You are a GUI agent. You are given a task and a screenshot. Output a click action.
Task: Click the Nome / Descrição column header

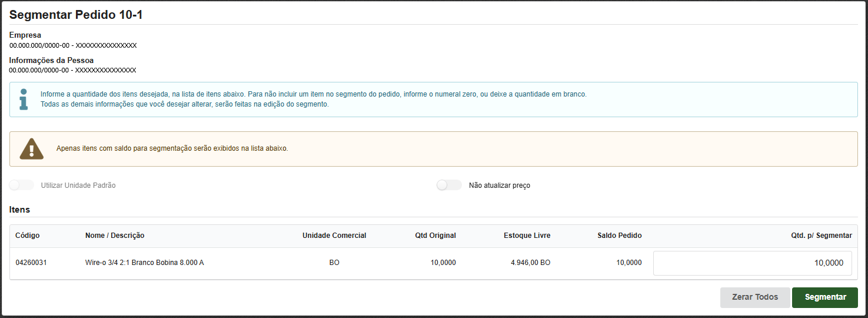115,236
